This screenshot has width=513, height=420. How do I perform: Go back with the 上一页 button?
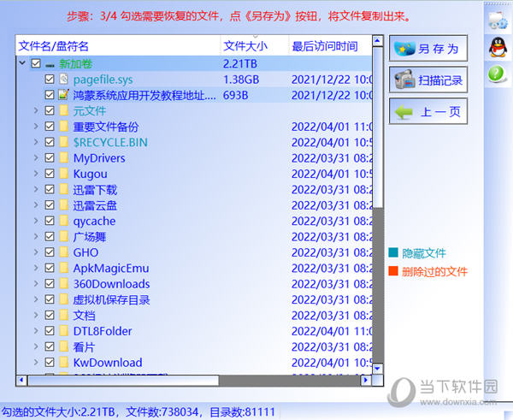coord(428,111)
